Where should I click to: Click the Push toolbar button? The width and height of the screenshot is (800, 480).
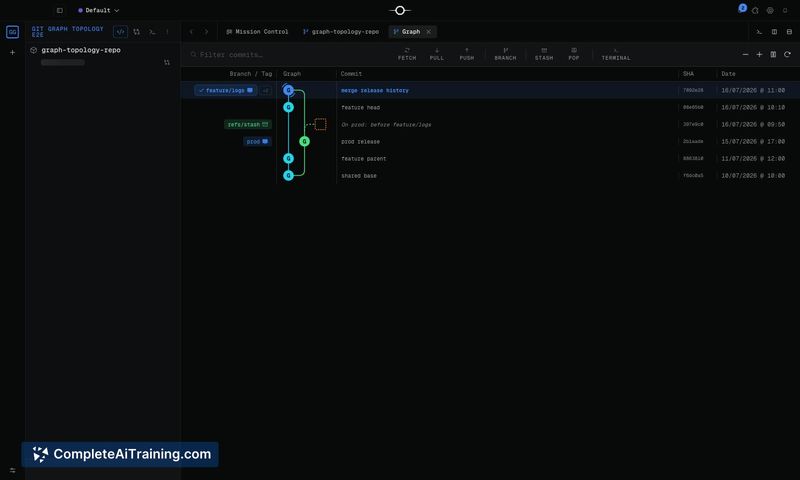coord(466,54)
